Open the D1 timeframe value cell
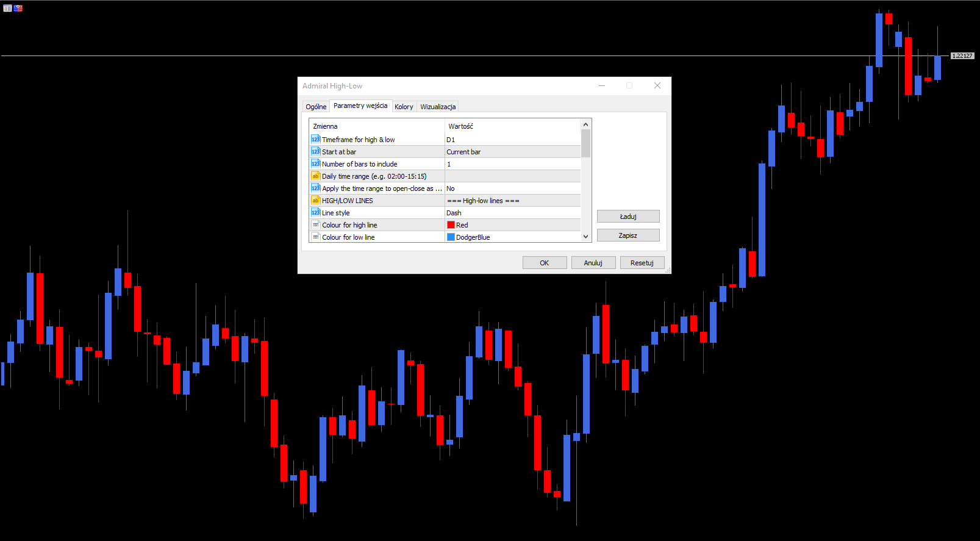Viewport: 980px width, 541px height. click(512, 140)
